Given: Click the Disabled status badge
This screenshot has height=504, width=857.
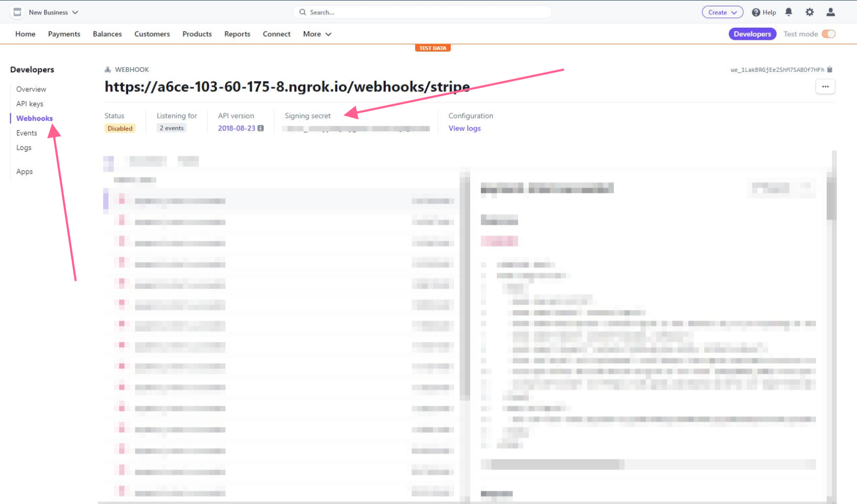Looking at the screenshot, I should (120, 128).
